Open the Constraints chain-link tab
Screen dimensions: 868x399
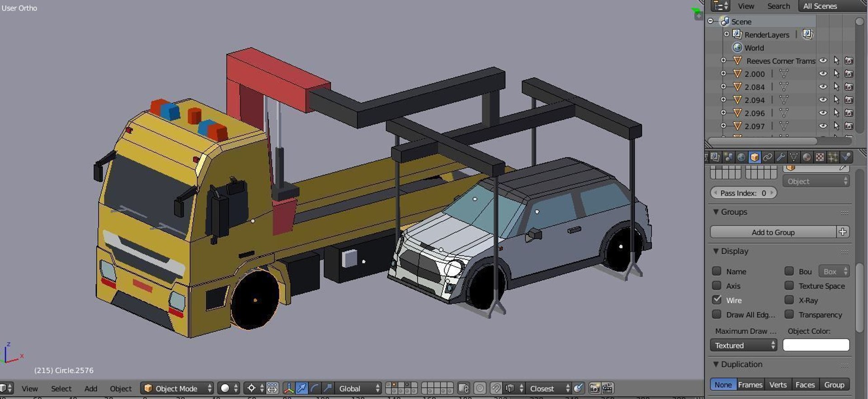click(x=767, y=157)
